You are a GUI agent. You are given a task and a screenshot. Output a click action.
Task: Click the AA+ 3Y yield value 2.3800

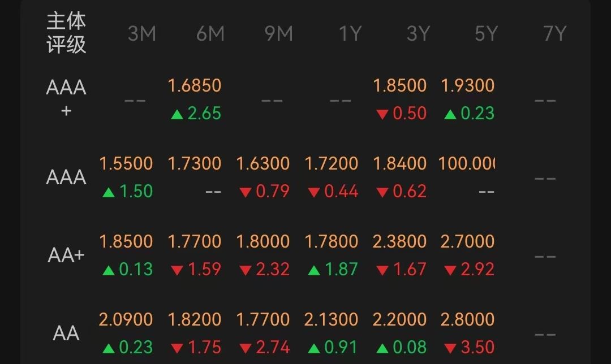pos(399,242)
